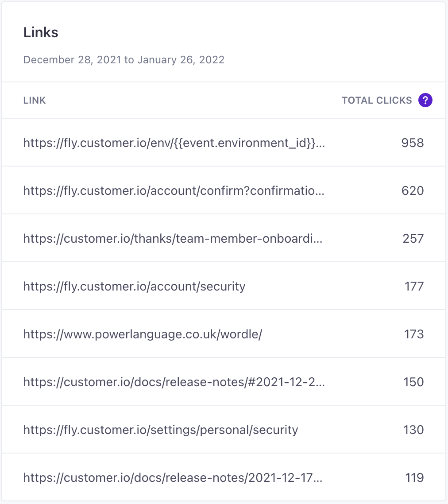
Task: Click the Links card heading
Action: pos(41,33)
